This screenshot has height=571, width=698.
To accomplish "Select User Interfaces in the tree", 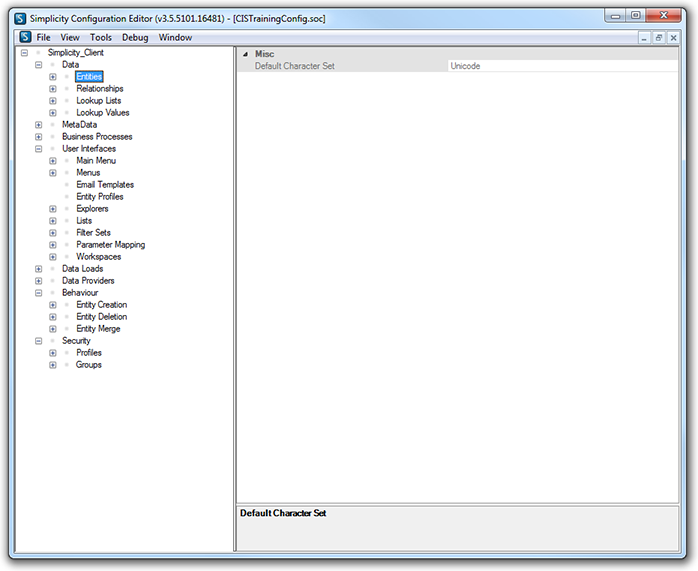I will coord(89,149).
